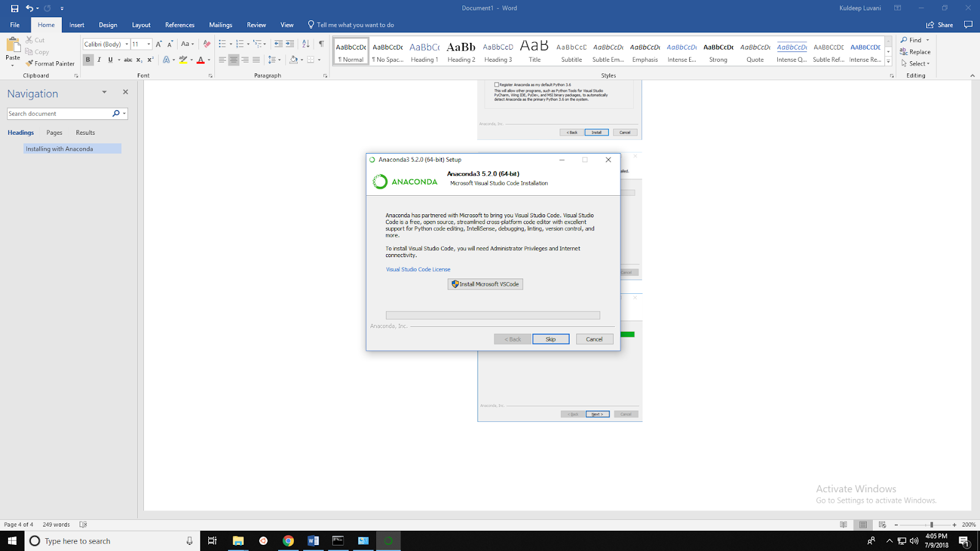
Task: Click red font color button
Action: tap(200, 60)
